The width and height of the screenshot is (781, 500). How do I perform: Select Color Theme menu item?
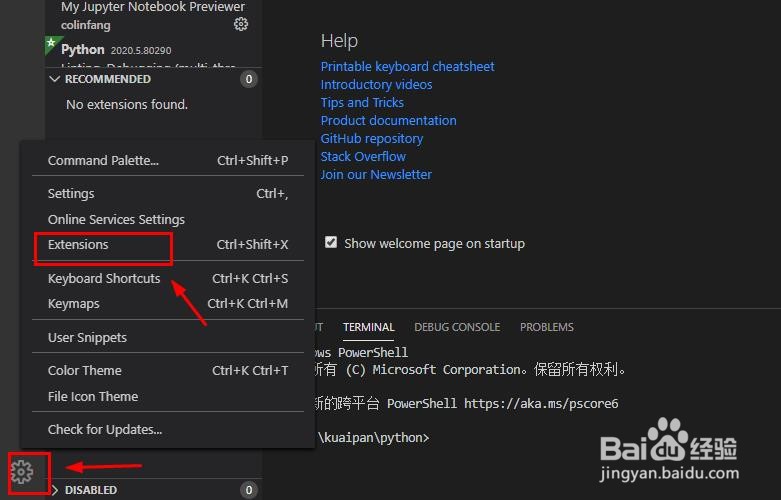click(168, 371)
